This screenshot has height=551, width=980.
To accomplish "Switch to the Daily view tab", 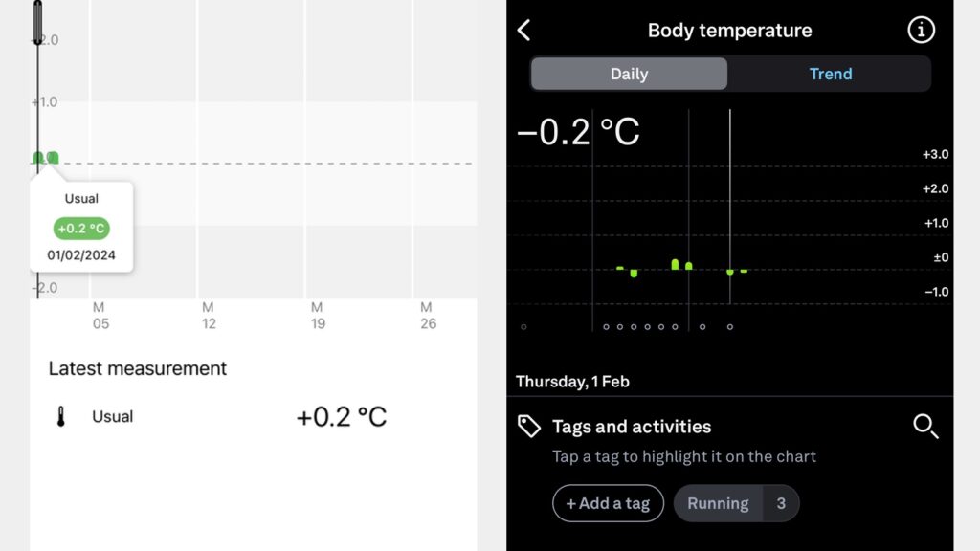I will click(x=629, y=74).
